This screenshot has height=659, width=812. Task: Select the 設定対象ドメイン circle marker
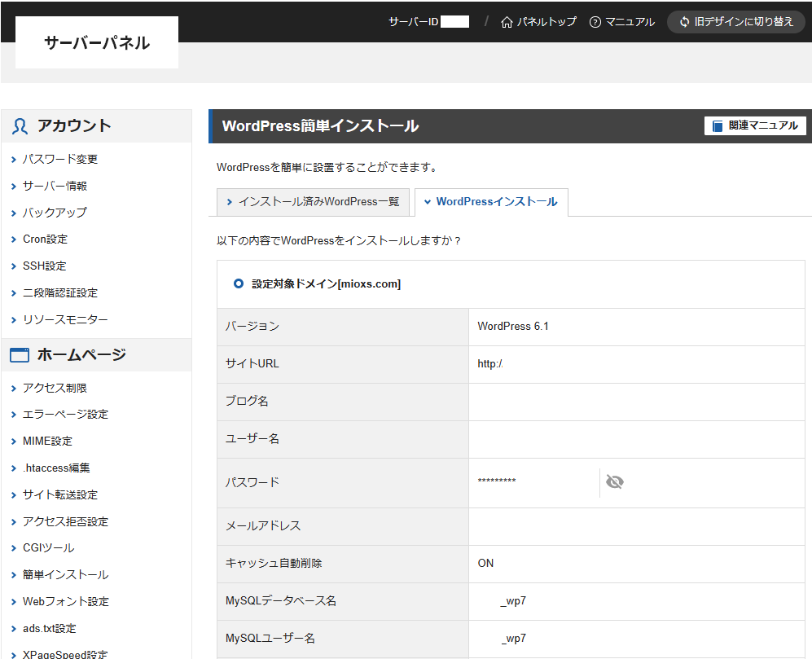[238, 284]
